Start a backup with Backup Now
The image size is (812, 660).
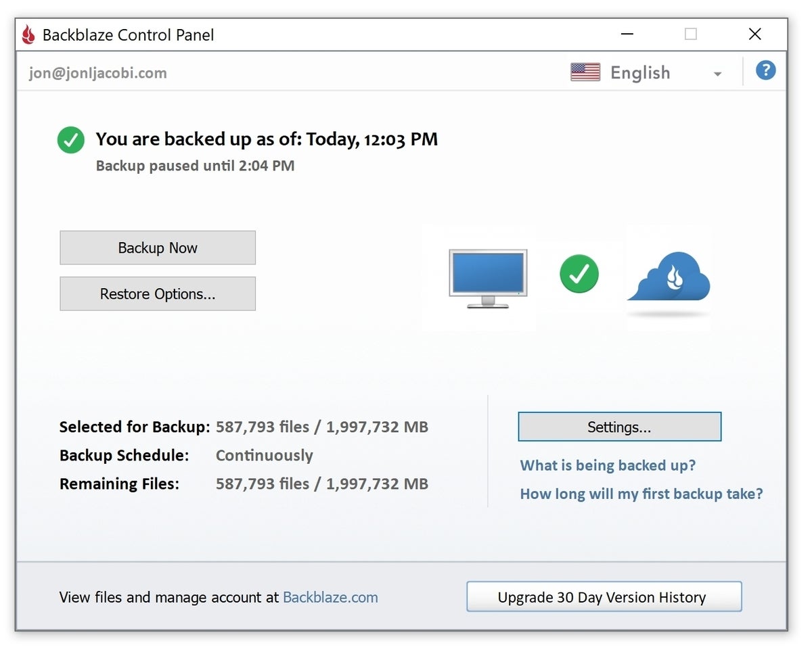[158, 247]
